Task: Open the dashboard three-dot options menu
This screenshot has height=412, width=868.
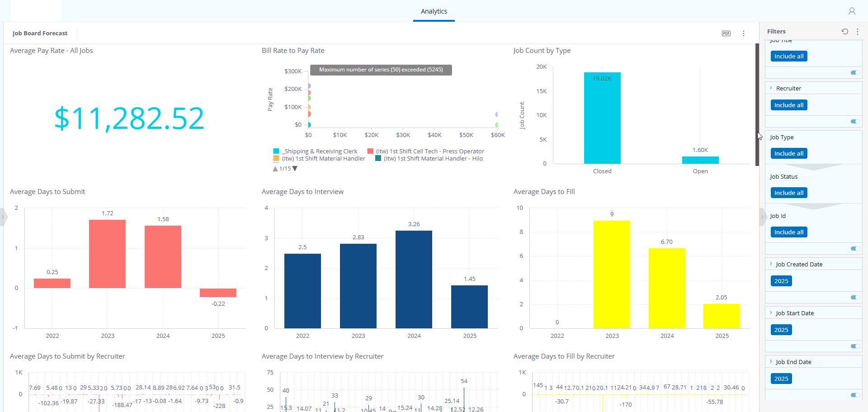Action: pos(744,33)
